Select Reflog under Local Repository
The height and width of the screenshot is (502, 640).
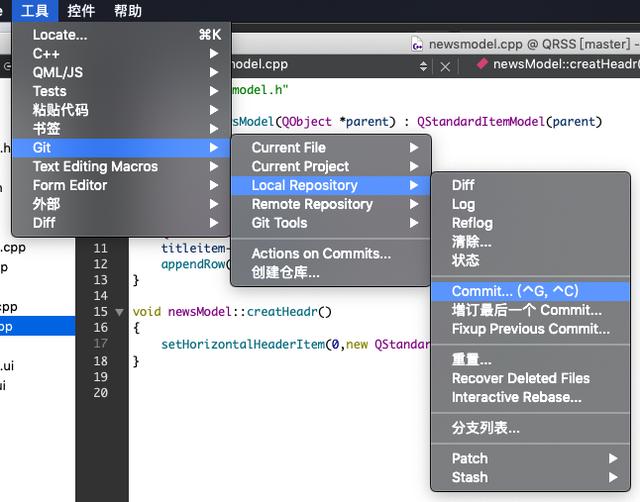click(531, 223)
